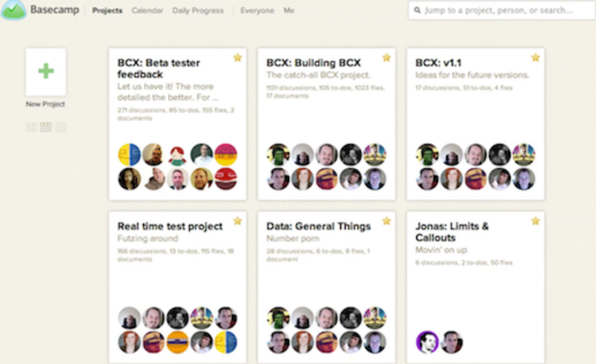Click the New Project label under the plus tile
The image size is (596, 364).
(x=45, y=104)
